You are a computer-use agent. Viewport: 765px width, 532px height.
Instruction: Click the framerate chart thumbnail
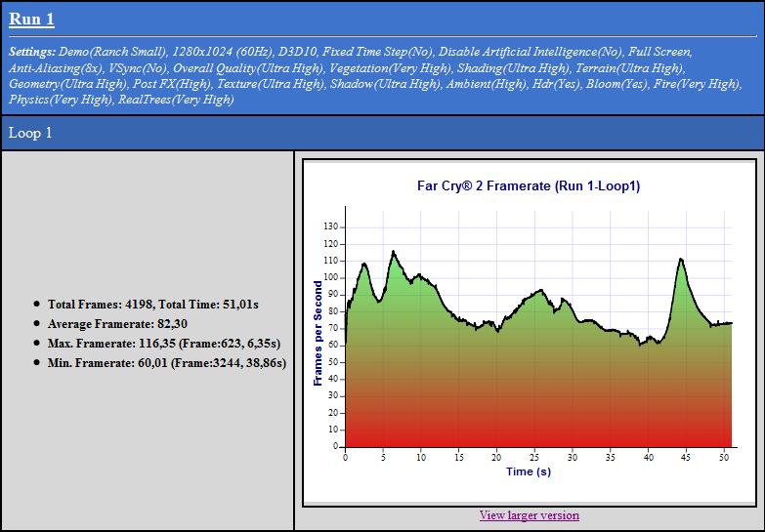(530, 333)
